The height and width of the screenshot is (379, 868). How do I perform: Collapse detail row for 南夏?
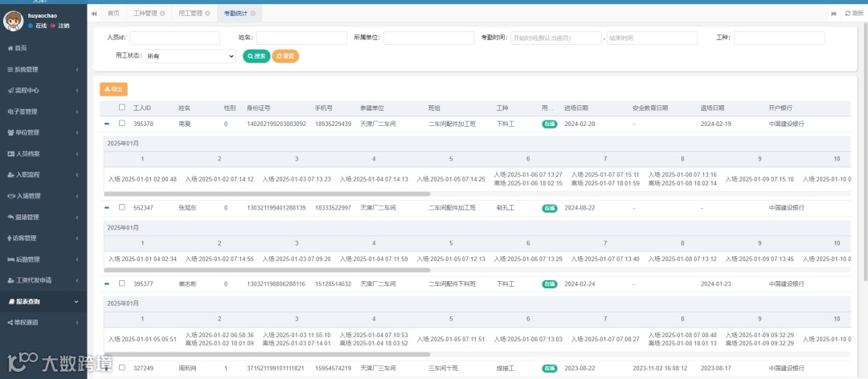pos(107,124)
